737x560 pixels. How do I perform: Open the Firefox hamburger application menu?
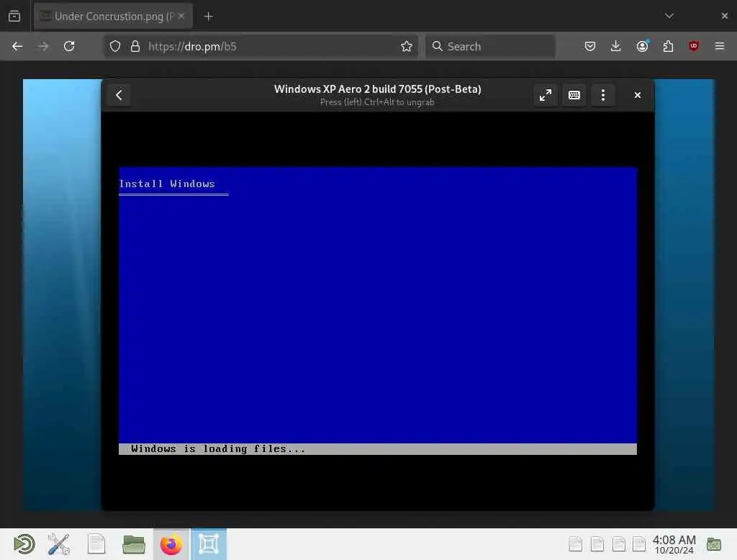point(720,46)
